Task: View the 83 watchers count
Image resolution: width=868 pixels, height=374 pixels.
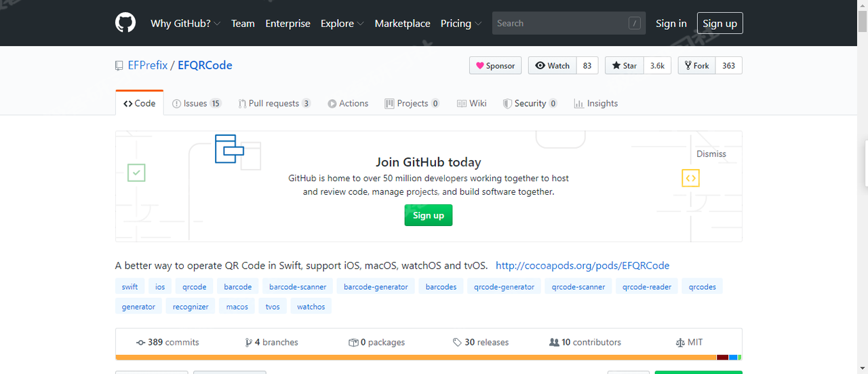Action: point(587,66)
